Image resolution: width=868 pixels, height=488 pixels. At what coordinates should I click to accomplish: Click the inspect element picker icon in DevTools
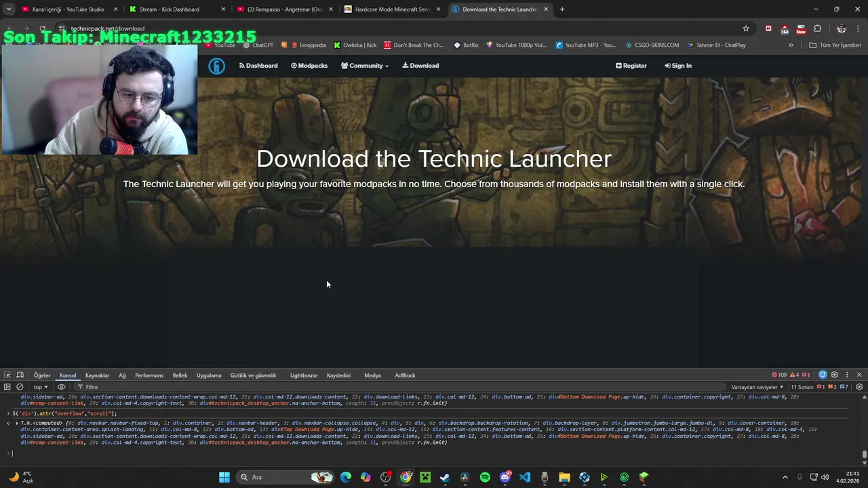7,375
